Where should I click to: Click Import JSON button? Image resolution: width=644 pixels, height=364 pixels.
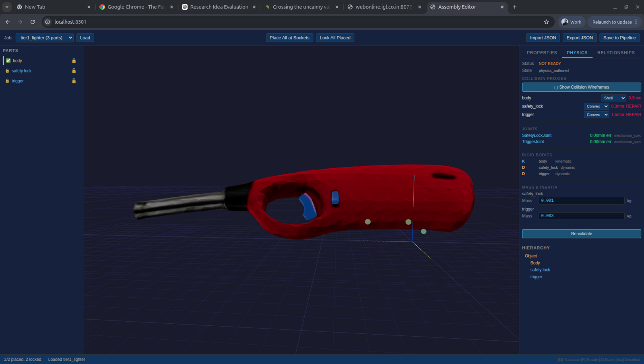click(x=543, y=38)
